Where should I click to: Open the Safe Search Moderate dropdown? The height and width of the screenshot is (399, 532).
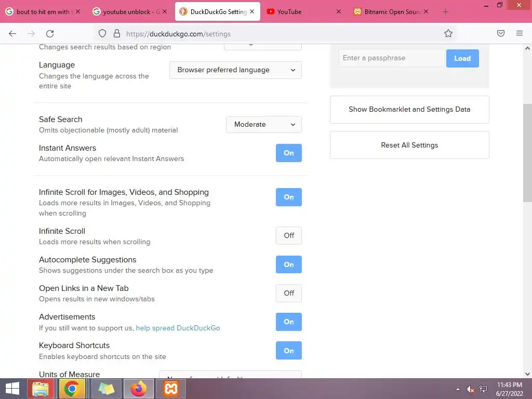(x=264, y=125)
